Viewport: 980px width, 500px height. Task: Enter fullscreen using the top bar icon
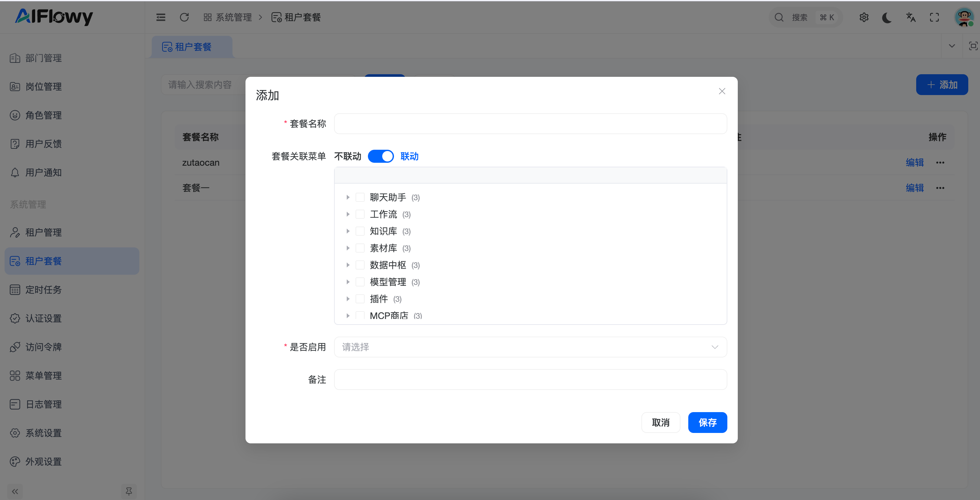[x=934, y=17]
